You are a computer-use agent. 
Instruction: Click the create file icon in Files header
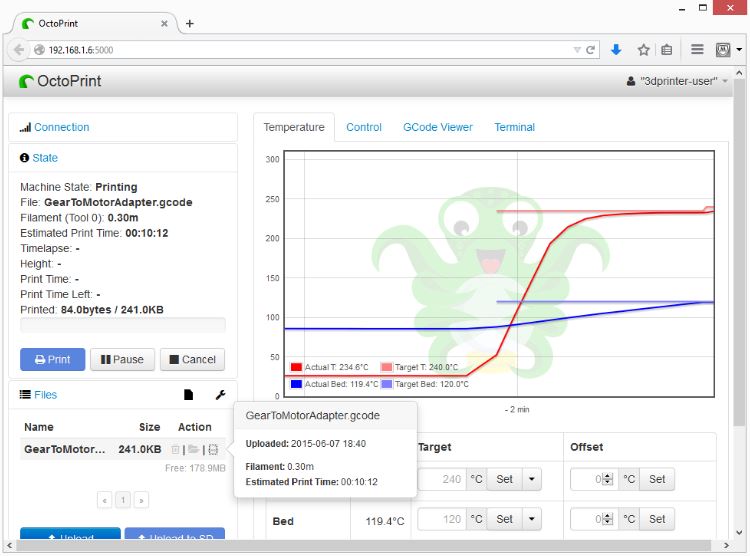188,395
